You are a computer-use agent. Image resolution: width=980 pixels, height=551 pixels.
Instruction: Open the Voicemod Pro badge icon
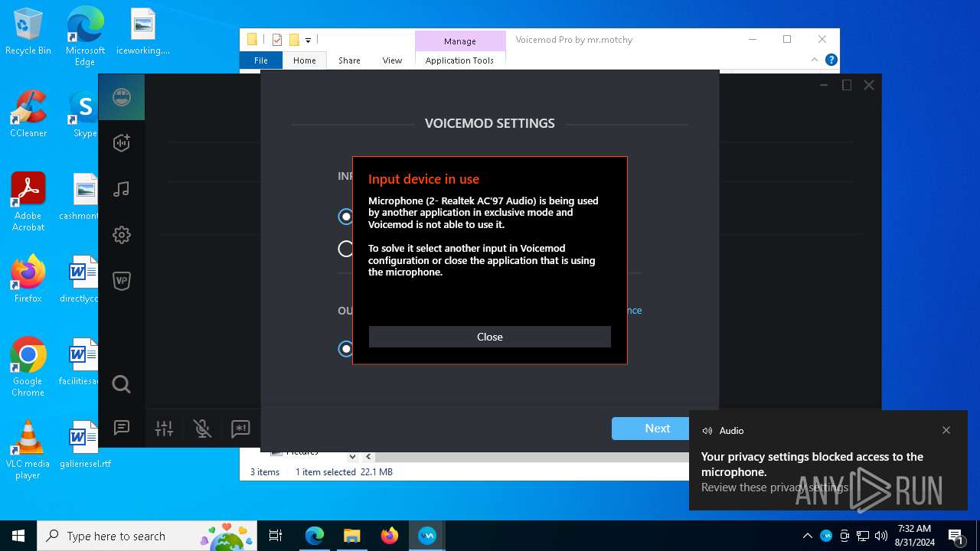(122, 281)
